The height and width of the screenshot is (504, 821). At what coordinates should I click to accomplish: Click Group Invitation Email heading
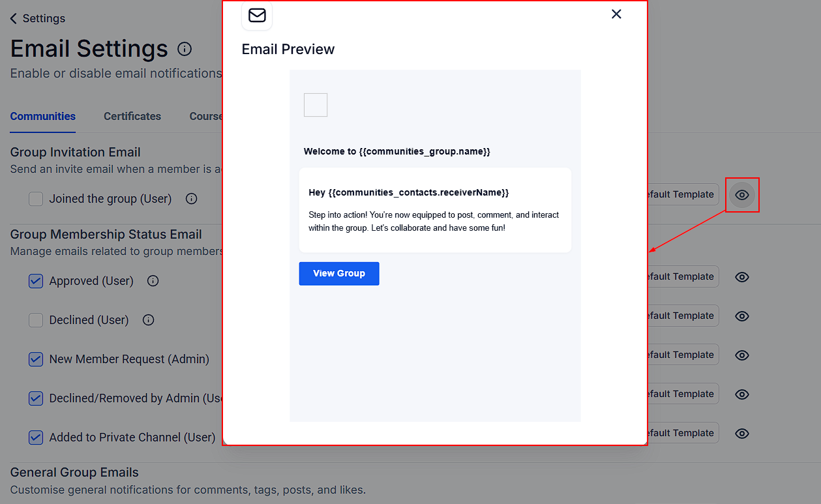tap(76, 152)
